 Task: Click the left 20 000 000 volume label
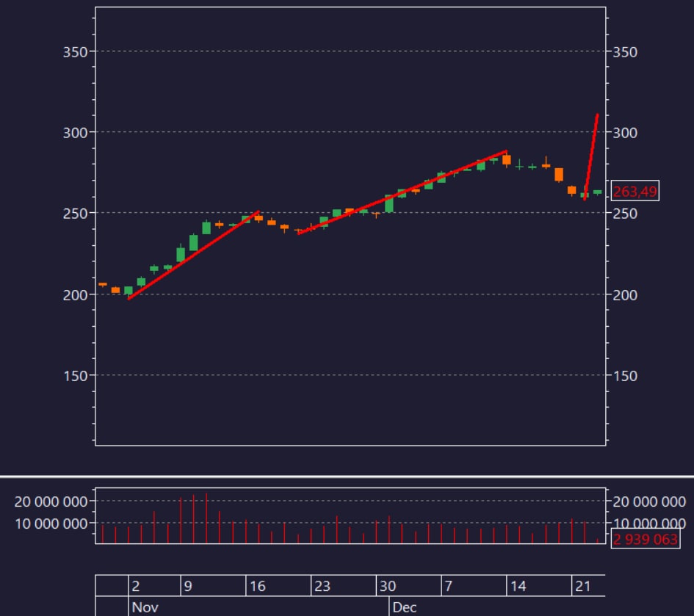(51, 501)
